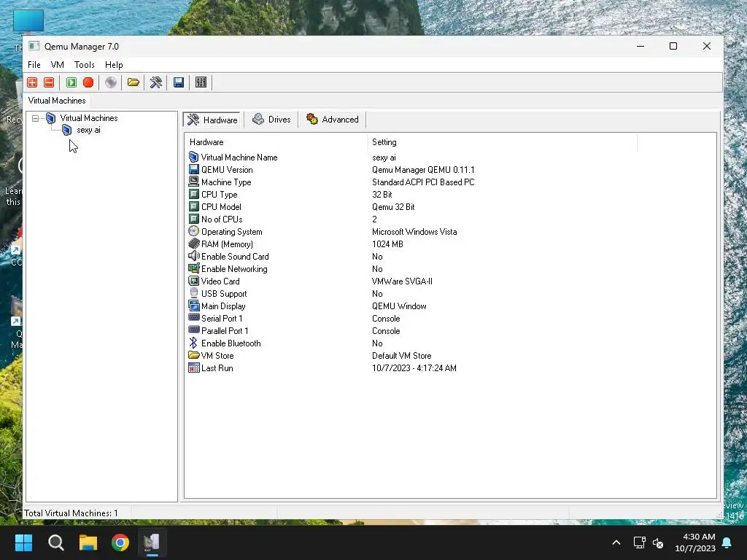Click the Enable Networking card icon
Screen dimensions: 747x560
point(193,268)
